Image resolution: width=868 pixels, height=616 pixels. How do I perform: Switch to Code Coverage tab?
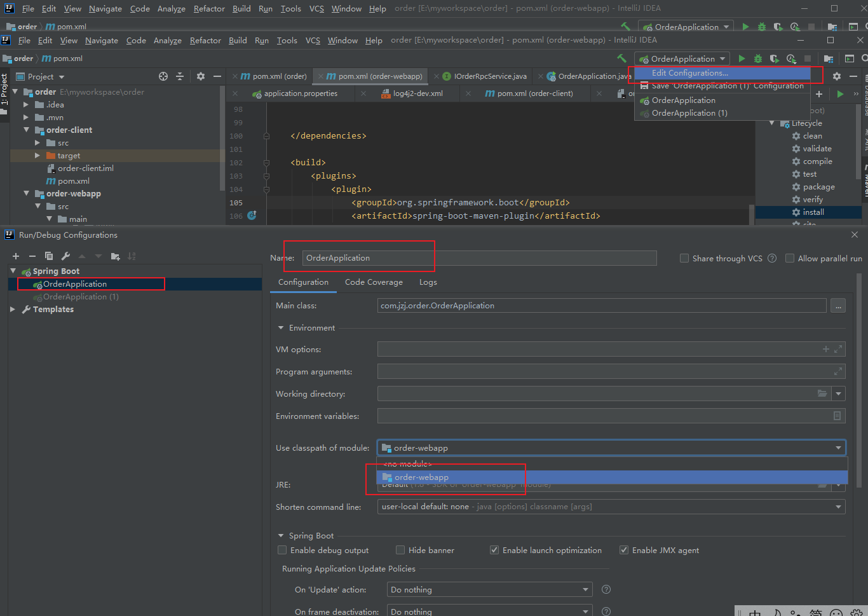click(x=374, y=282)
